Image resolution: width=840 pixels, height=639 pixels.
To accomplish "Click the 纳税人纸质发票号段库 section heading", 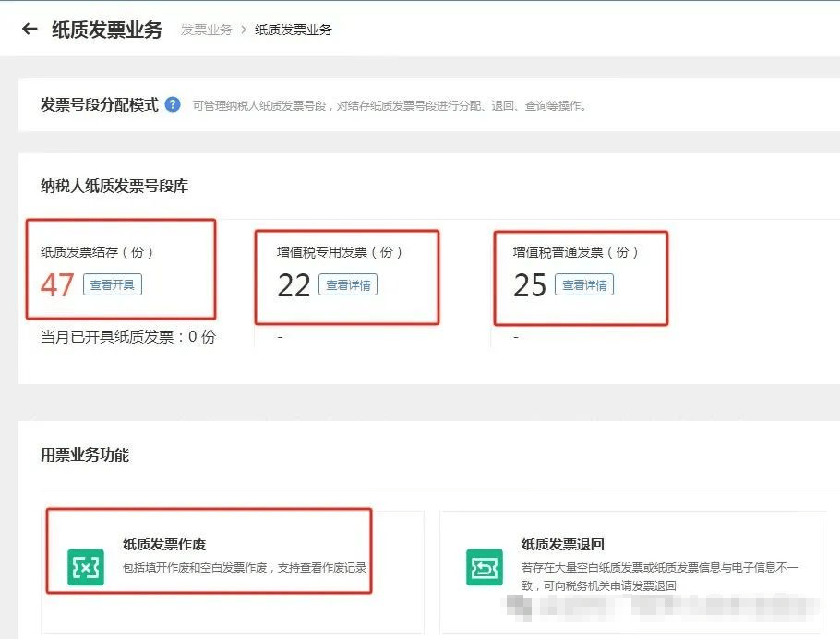I will point(114,186).
